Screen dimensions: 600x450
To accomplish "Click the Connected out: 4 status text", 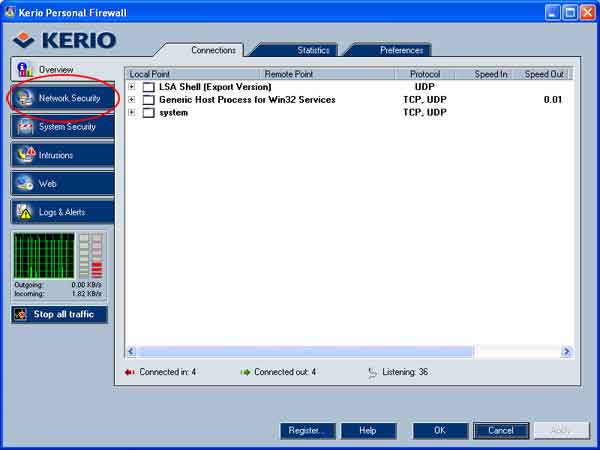I will tap(285, 372).
